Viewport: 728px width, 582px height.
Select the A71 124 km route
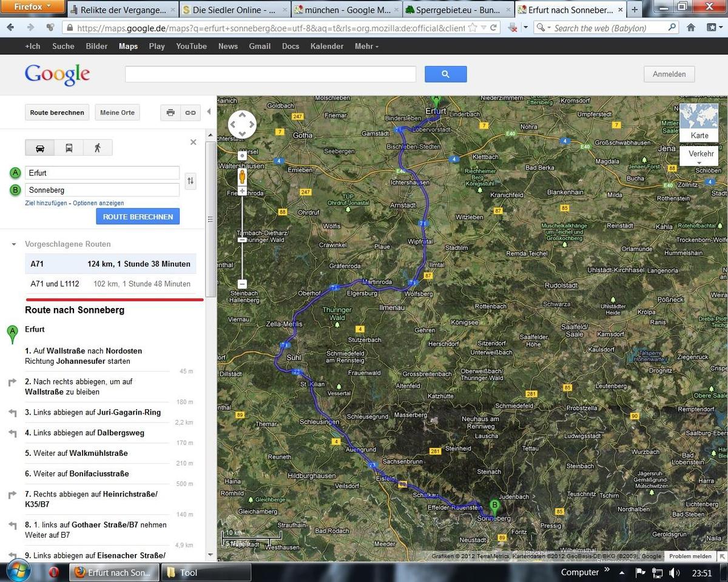point(110,264)
